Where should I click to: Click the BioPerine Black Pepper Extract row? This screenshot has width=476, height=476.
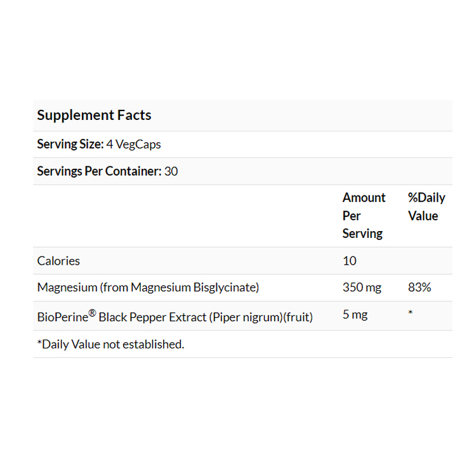click(175, 316)
